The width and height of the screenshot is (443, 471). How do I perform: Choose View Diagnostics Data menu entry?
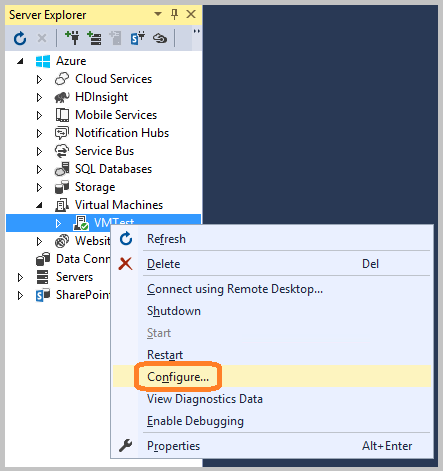point(272,399)
